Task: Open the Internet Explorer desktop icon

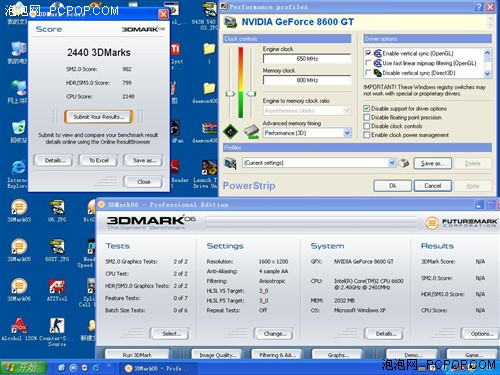Action: pyautogui.click(x=17, y=174)
